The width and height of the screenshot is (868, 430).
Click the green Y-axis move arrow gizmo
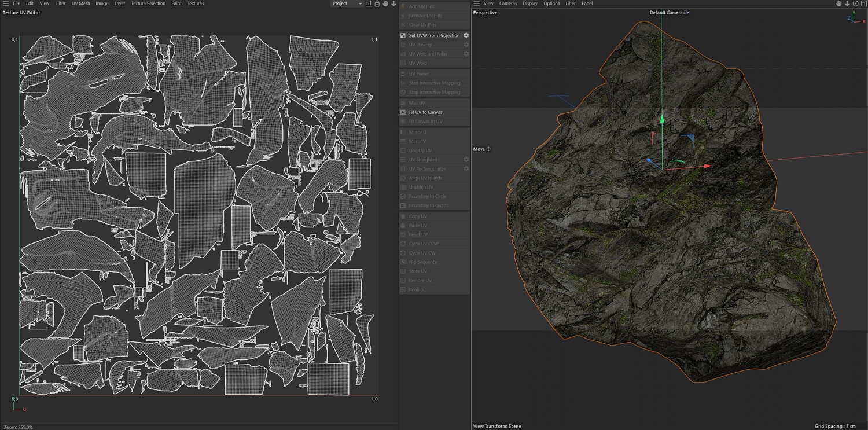click(x=662, y=119)
